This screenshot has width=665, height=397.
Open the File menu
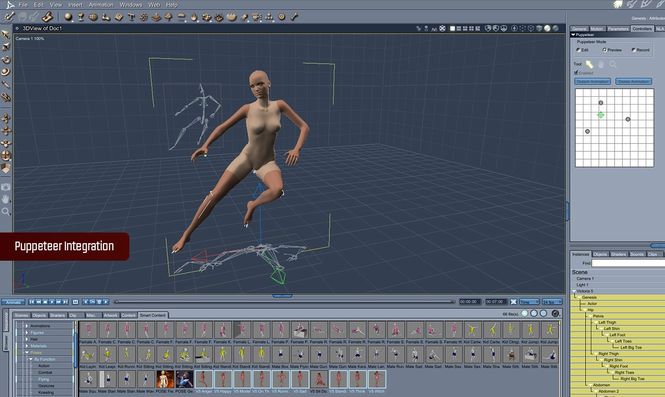23,5
